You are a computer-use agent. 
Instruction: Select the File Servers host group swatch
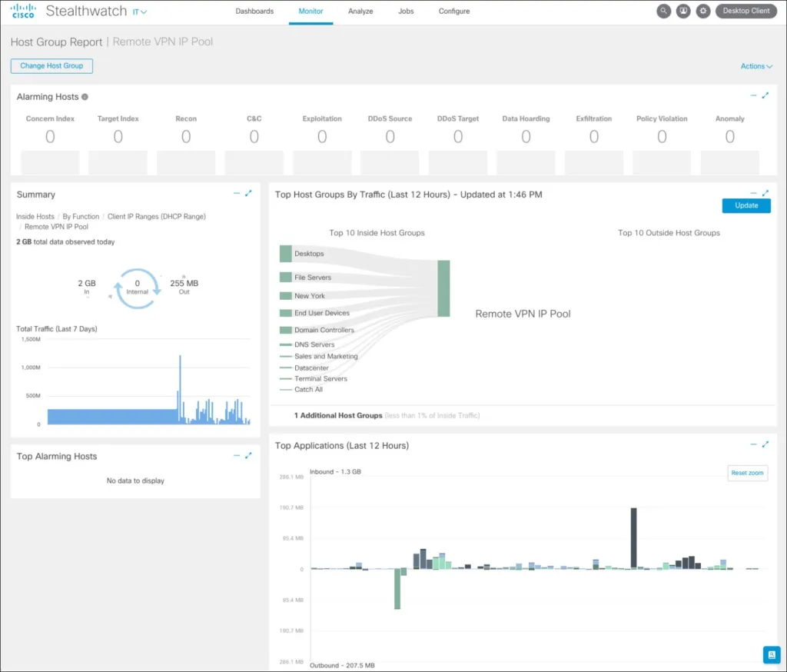click(286, 278)
